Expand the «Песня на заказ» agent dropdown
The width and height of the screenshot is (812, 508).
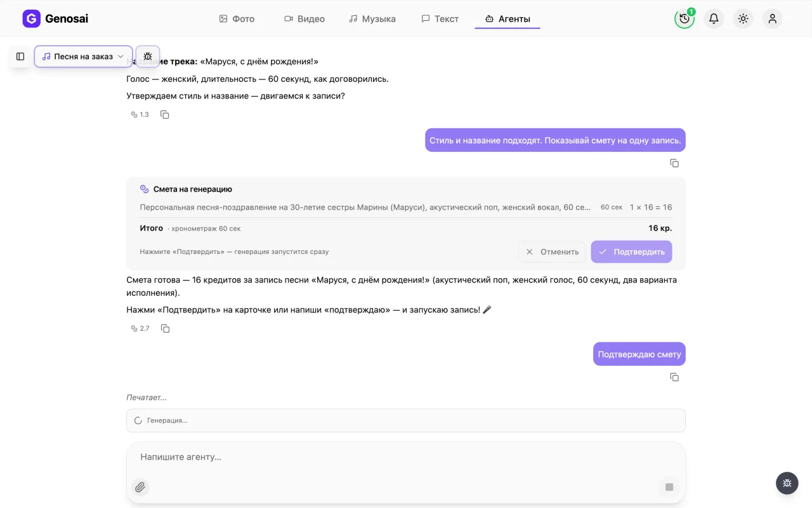[83, 57]
